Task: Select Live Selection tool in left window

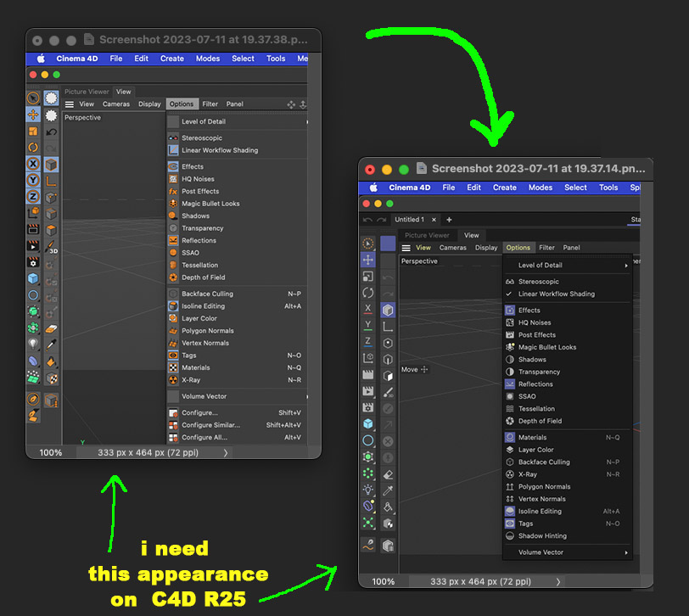Action: 33,98
